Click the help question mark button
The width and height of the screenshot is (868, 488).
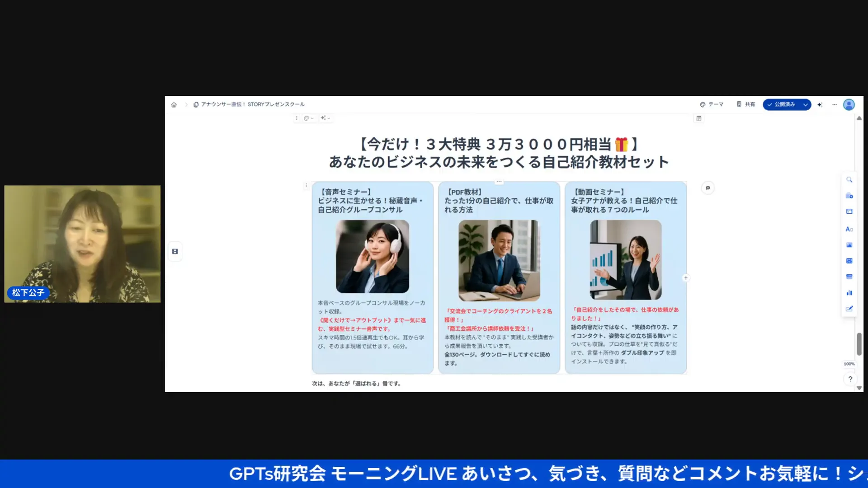(850, 379)
